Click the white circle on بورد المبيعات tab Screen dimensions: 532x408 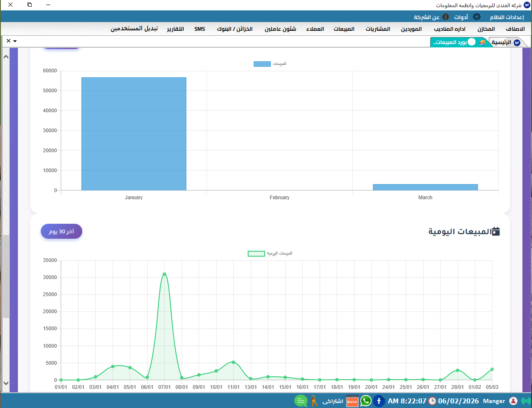472,42
